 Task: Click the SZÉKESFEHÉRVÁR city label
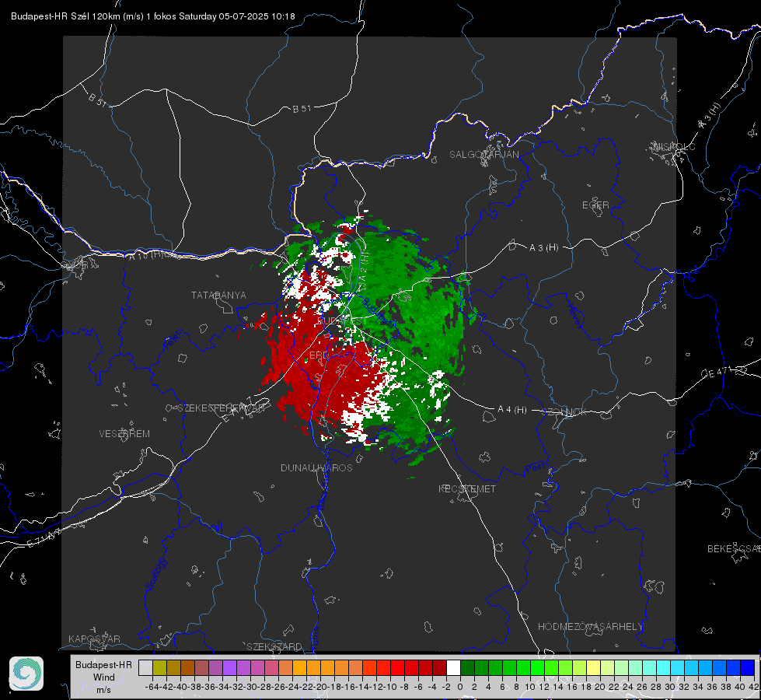click(x=222, y=408)
